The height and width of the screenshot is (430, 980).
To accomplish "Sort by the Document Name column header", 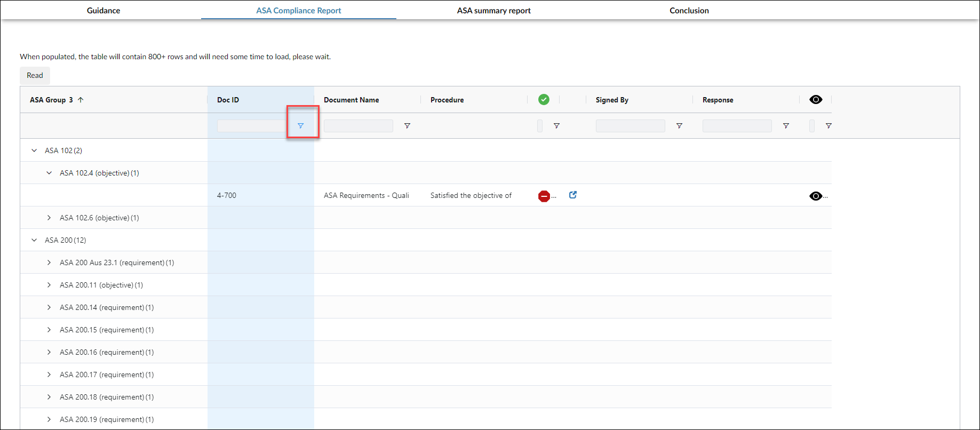I will [x=352, y=100].
